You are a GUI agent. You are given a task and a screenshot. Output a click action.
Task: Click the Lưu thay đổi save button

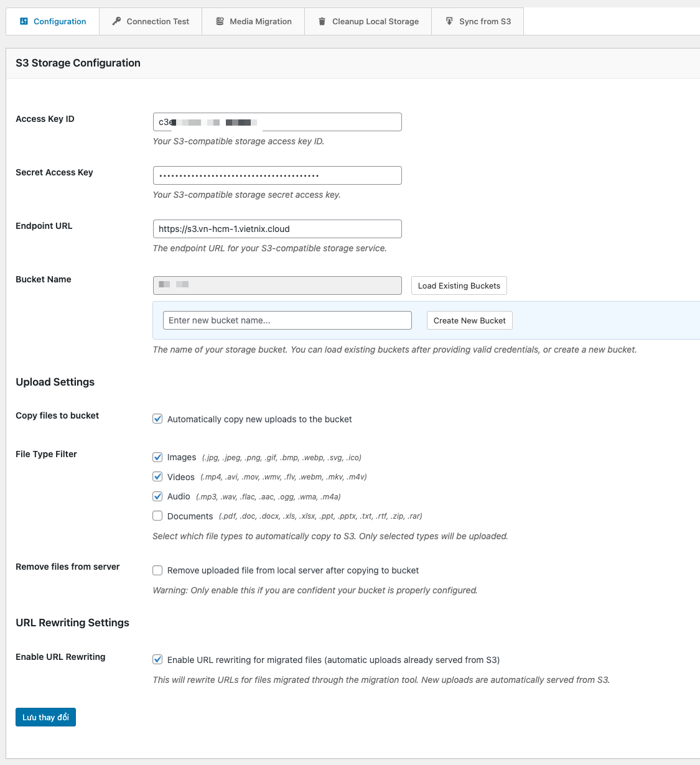(x=45, y=717)
